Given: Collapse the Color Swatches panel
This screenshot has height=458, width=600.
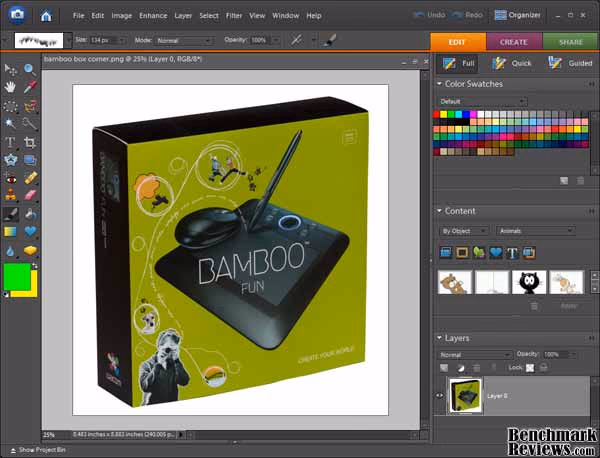Looking at the screenshot, I should coord(439,83).
